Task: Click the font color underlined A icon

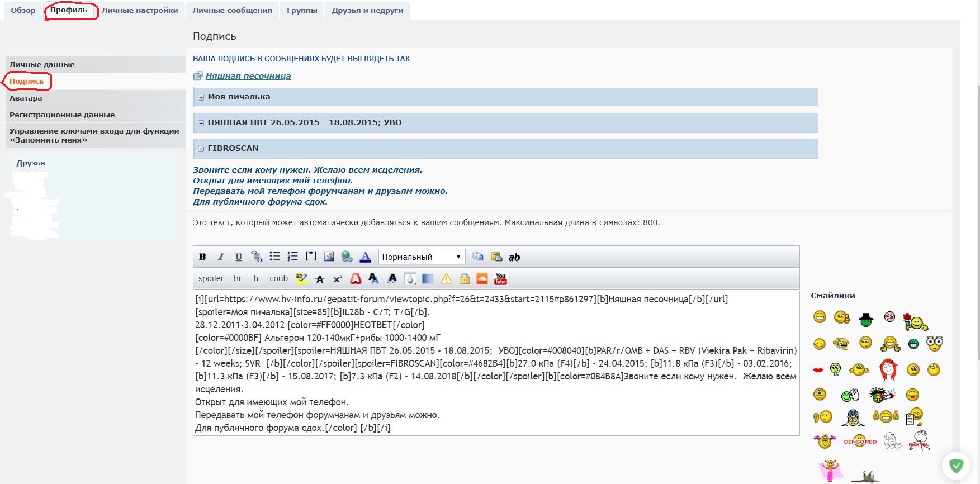Action: point(365,257)
